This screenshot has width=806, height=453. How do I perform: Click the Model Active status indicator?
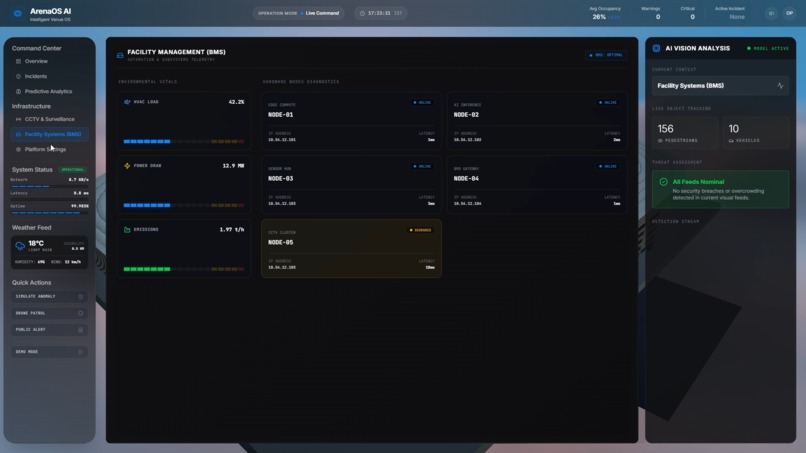click(768, 48)
